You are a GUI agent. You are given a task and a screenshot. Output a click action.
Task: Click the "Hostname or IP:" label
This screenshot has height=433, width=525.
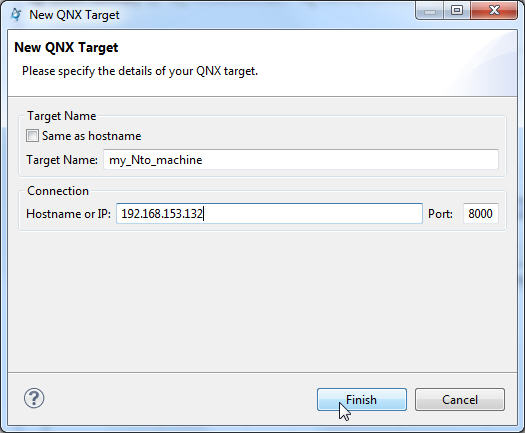point(68,214)
